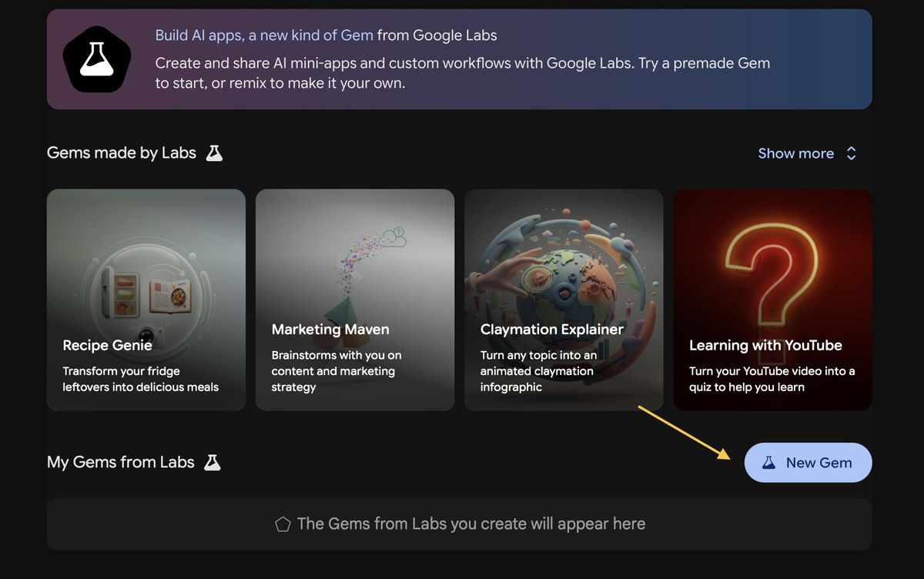924x579 pixels.
Task: Click 'The Gems from Labs you create' placeholder text
Action: pyautogui.click(x=471, y=524)
